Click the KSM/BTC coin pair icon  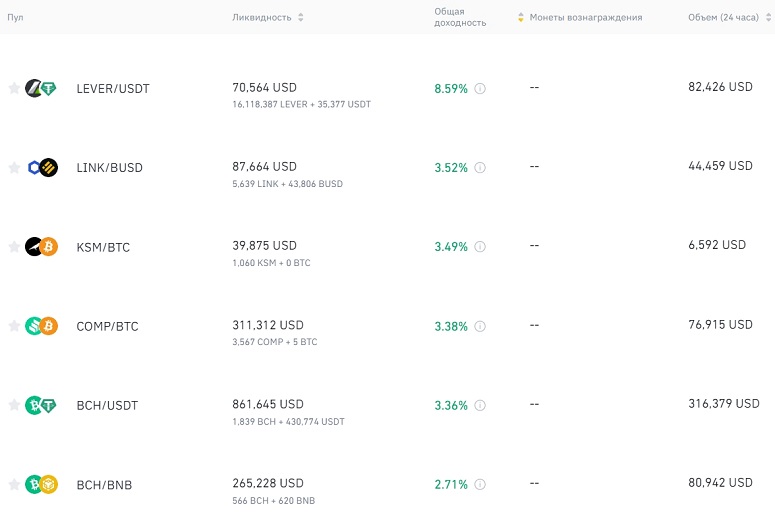click(41, 247)
